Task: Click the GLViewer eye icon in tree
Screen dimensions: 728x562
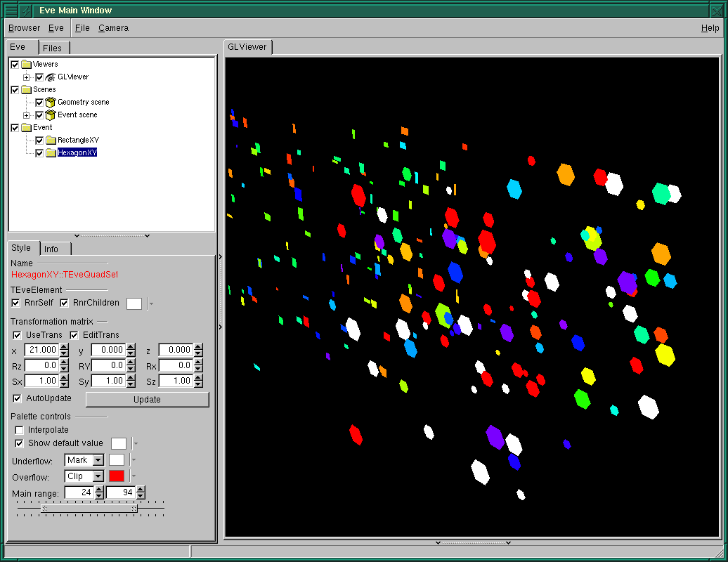Action: coord(51,77)
